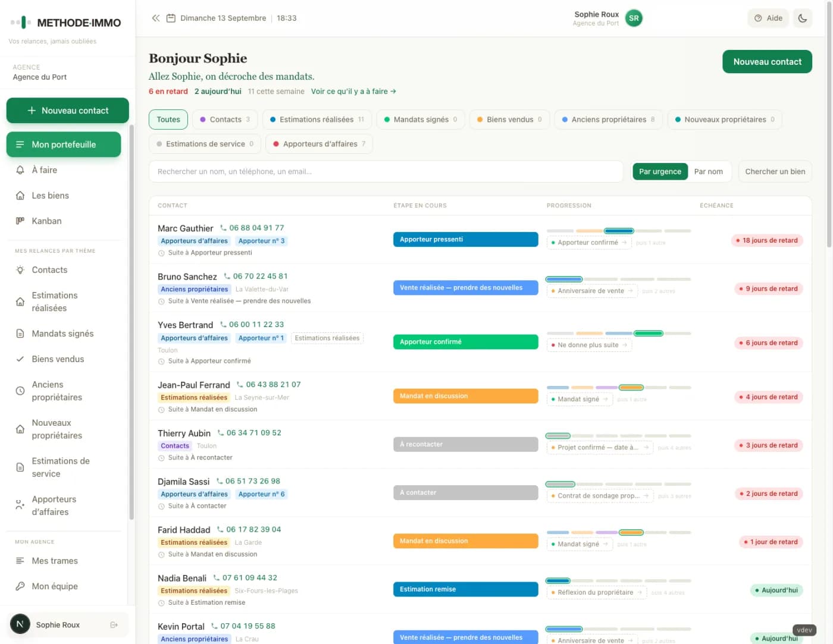The height and width of the screenshot is (644, 833).
Task: Filter by Mandats signés chip
Action: 421,120
